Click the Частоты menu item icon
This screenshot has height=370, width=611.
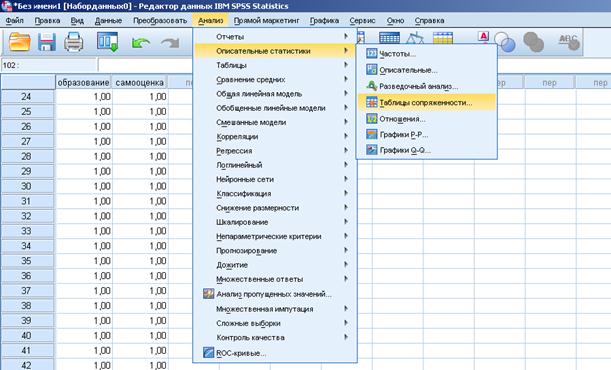(372, 53)
